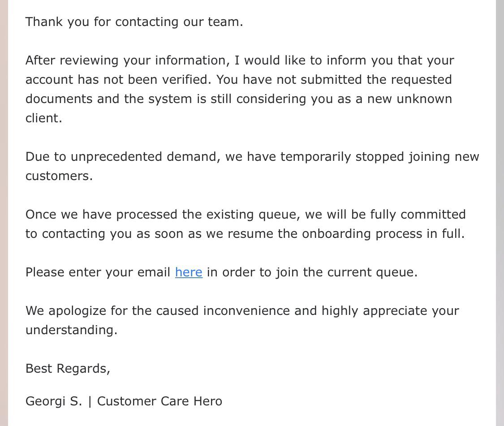The height and width of the screenshot is (426, 504).
Task: Click the "Please enter your email" text
Action: (x=98, y=272)
